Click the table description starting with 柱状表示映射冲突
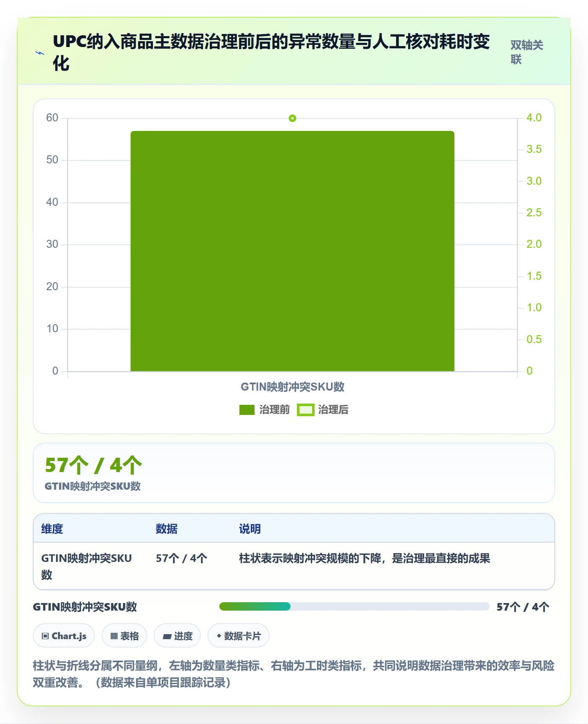The image size is (588, 724). [365, 558]
